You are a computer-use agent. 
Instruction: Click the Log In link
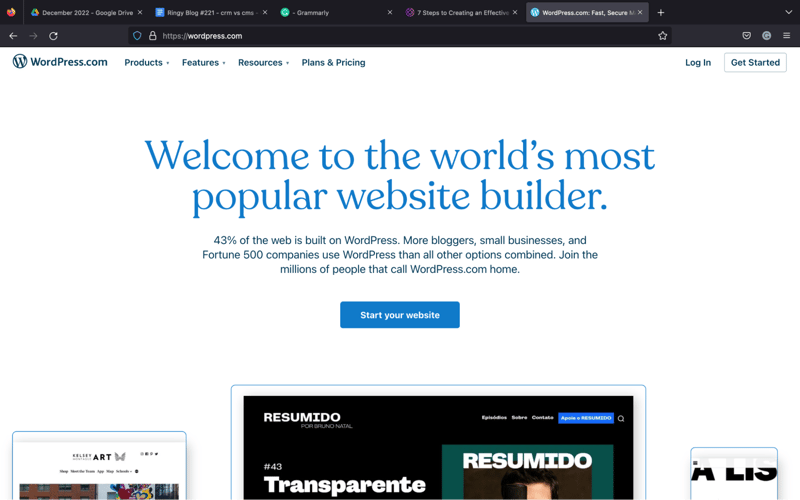[697, 62]
